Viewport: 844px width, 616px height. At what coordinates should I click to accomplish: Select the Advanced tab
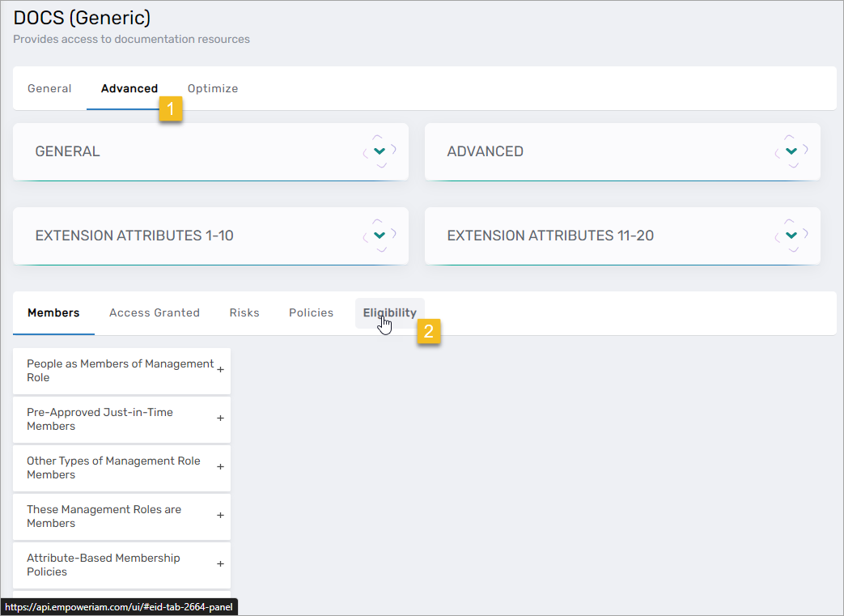click(x=129, y=89)
